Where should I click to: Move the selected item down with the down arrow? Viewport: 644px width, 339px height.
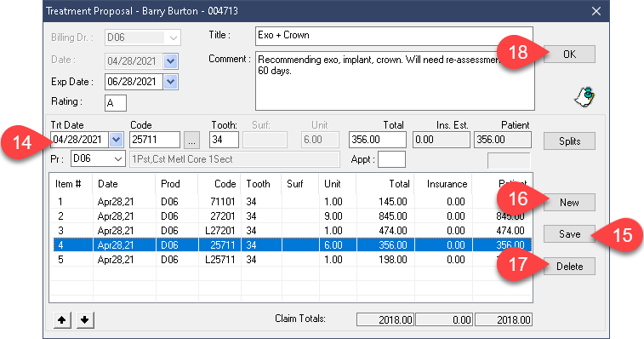tap(85, 319)
